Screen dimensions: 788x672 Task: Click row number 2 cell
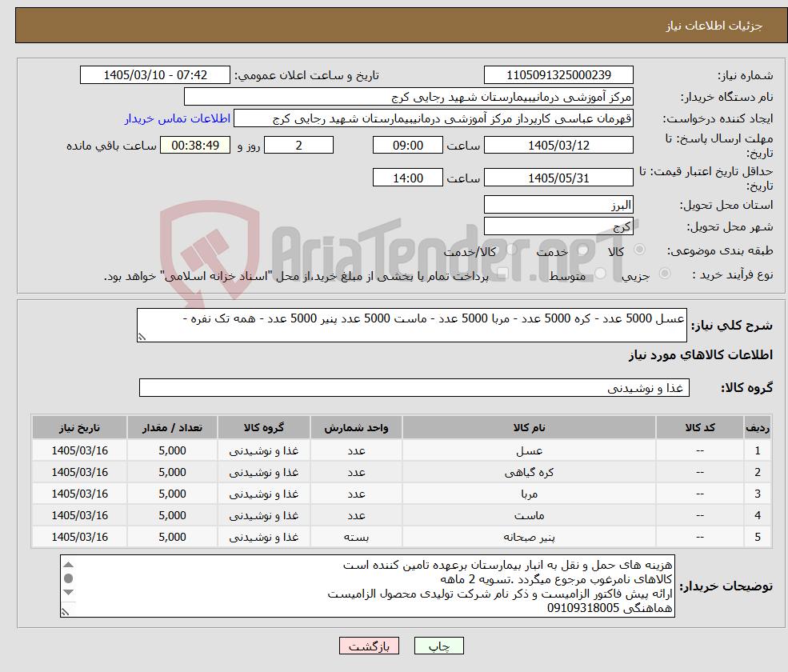(x=758, y=472)
